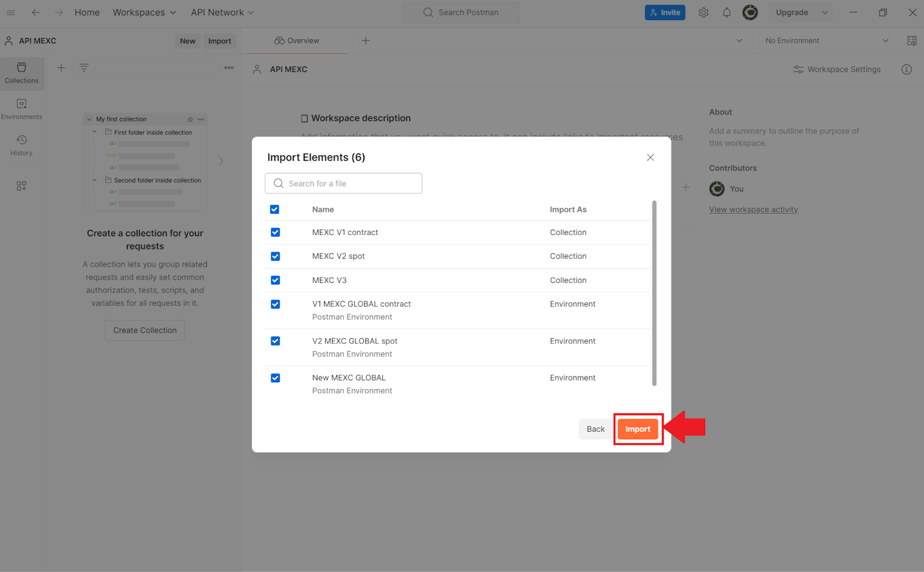The image size is (924, 572).
Task: Click the workspace info icon
Action: [x=907, y=69]
